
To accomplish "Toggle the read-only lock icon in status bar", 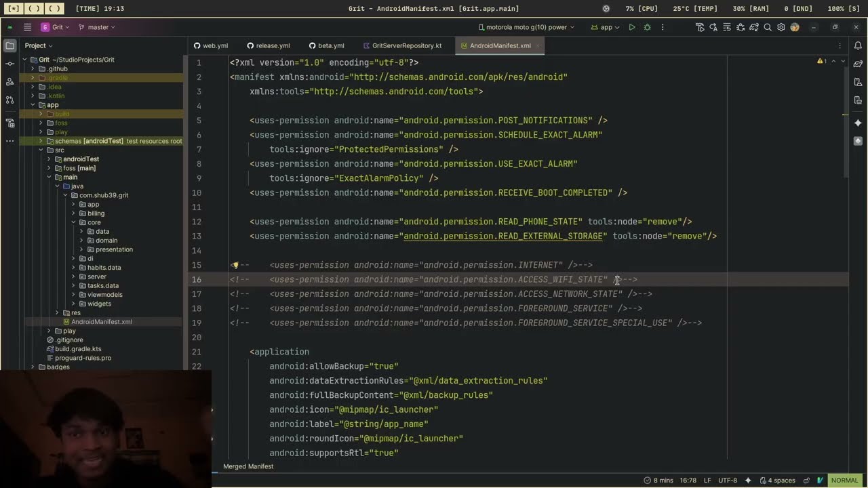I will (808, 480).
